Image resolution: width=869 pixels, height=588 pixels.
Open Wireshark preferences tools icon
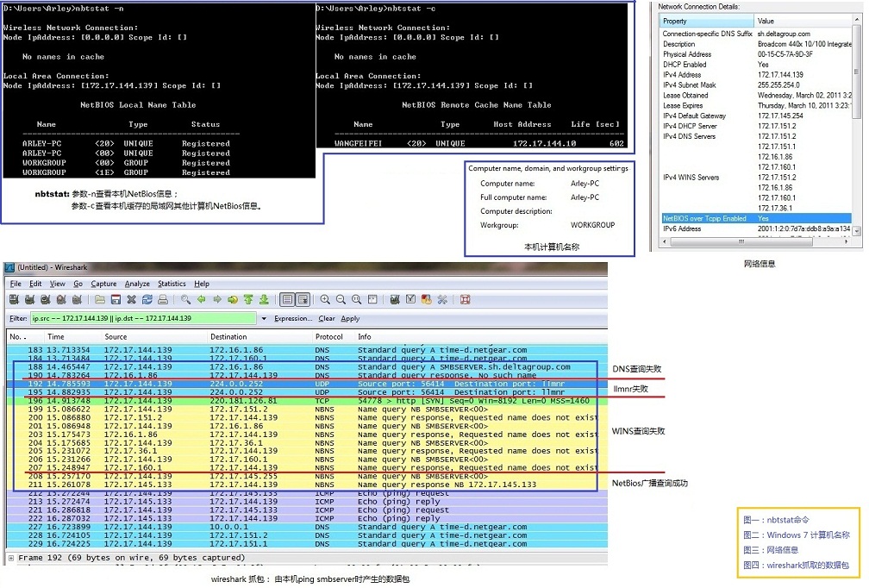(441, 300)
